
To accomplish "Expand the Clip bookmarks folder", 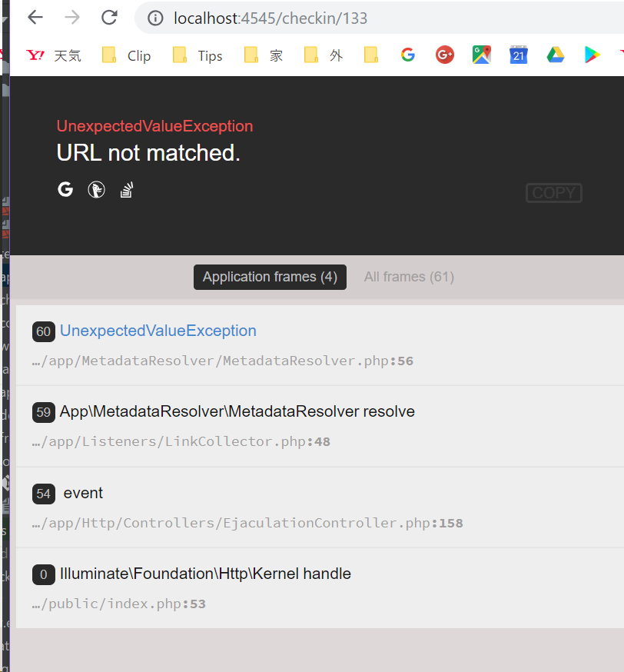I will click(x=128, y=55).
